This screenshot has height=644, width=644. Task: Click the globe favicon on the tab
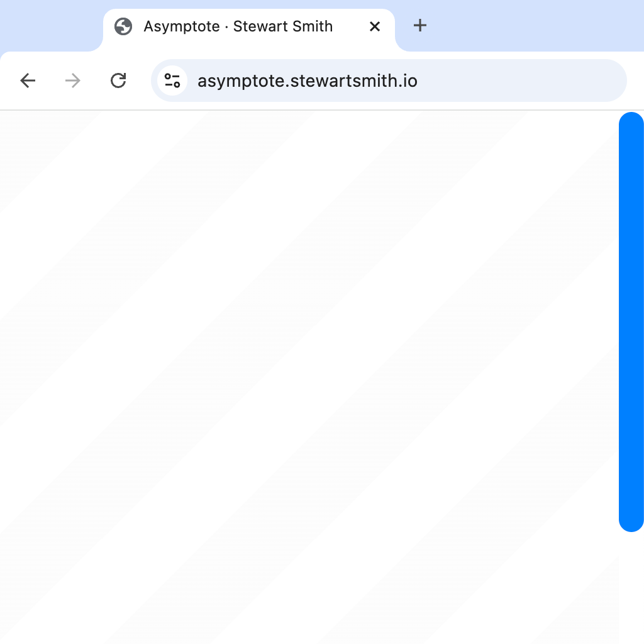click(x=123, y=26)
